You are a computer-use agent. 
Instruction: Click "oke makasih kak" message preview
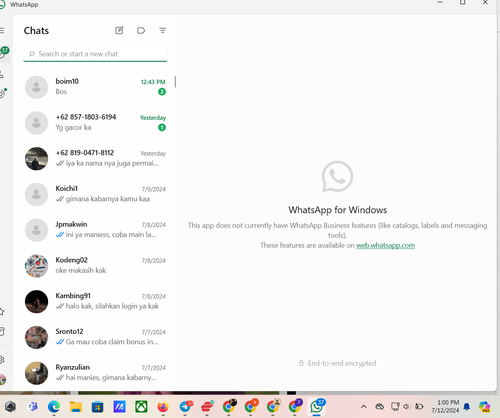pyautogui.click(x=81, y=270)
